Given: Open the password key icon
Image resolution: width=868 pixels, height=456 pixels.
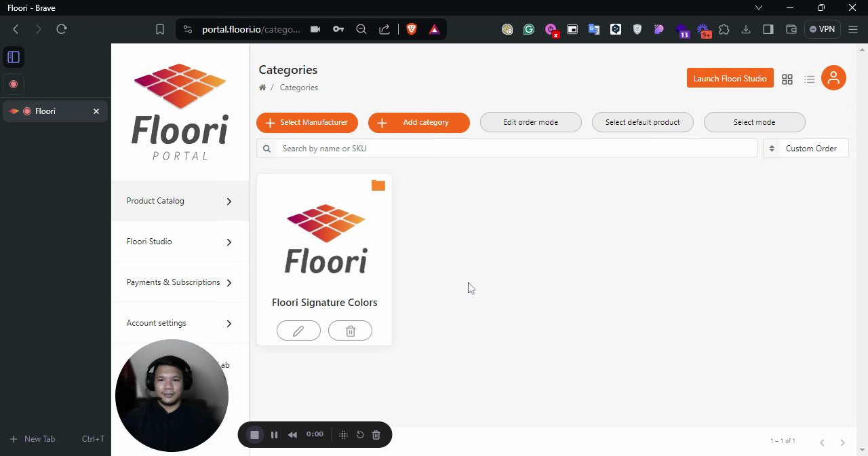Looking at the screenshot, I should pyautogui.click(x=338, y=29).
